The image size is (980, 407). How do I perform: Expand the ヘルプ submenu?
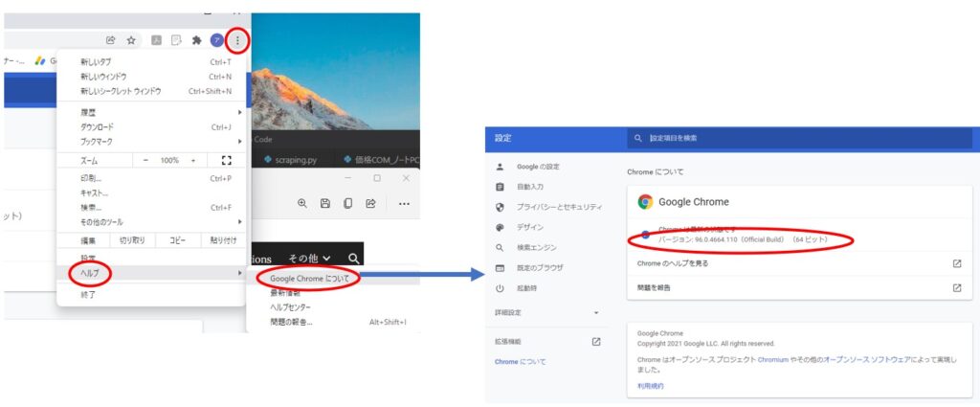point(150,273)
